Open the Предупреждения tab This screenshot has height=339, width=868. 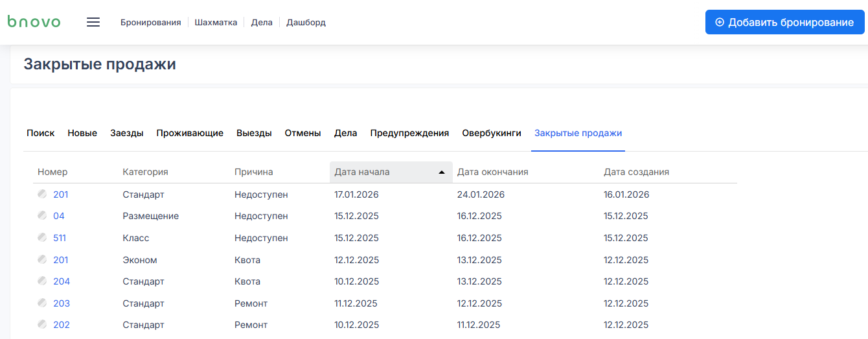(x=409, y=133)
